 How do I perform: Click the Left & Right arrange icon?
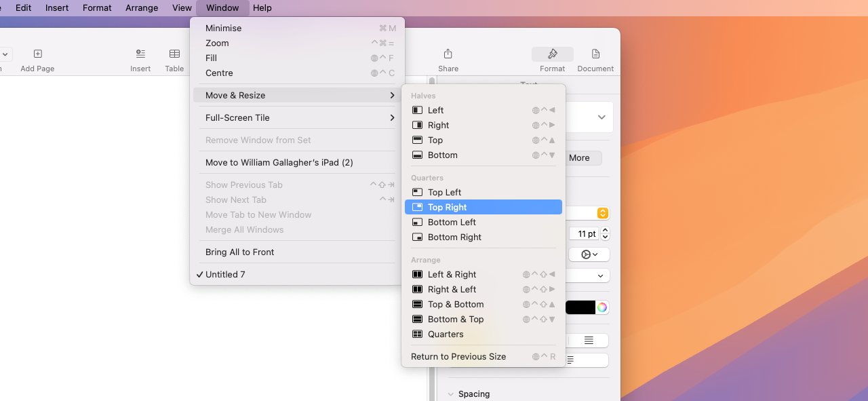[417, 274]
